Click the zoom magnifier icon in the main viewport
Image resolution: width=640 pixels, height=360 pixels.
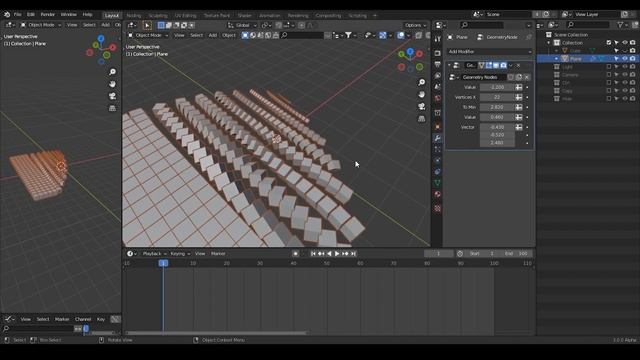point(422,82)
